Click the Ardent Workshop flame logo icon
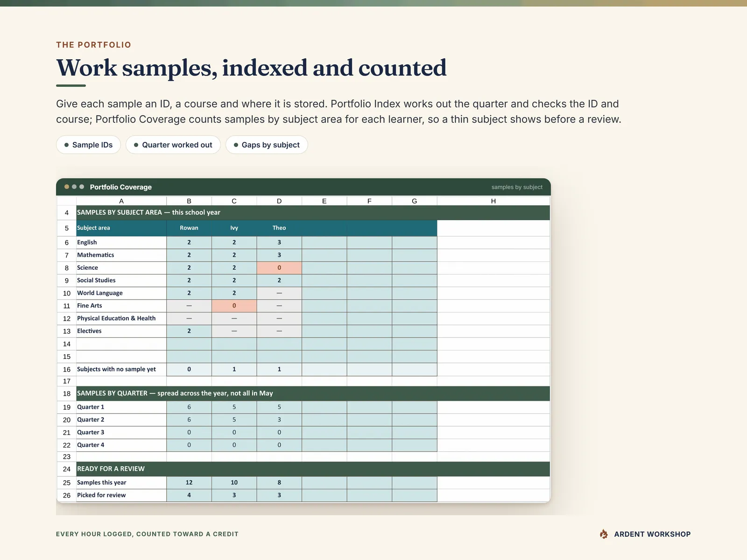This screenshot has width=747, height=560. tap(604, 534)
